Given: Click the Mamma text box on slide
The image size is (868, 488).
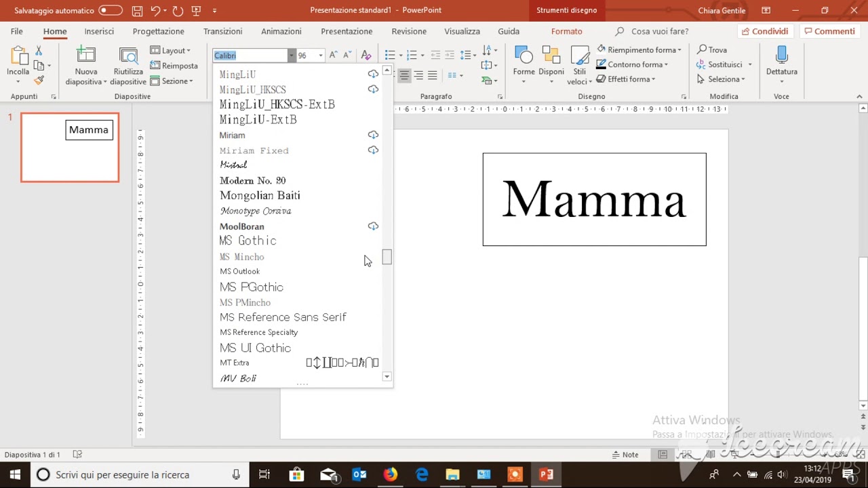Looking at the screenshot, I should tap(594, 199).
